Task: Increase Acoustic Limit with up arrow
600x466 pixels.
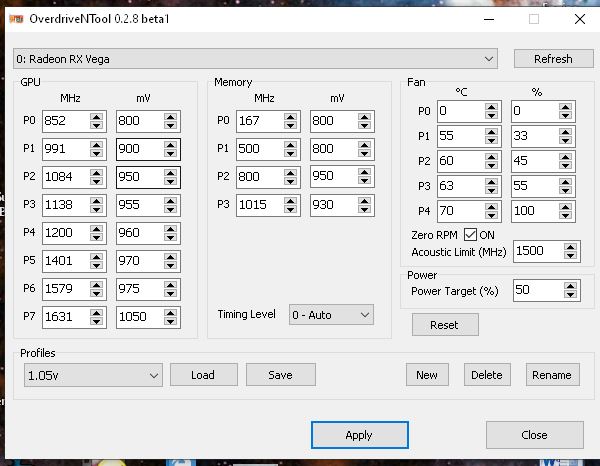Action: point(570,247)
